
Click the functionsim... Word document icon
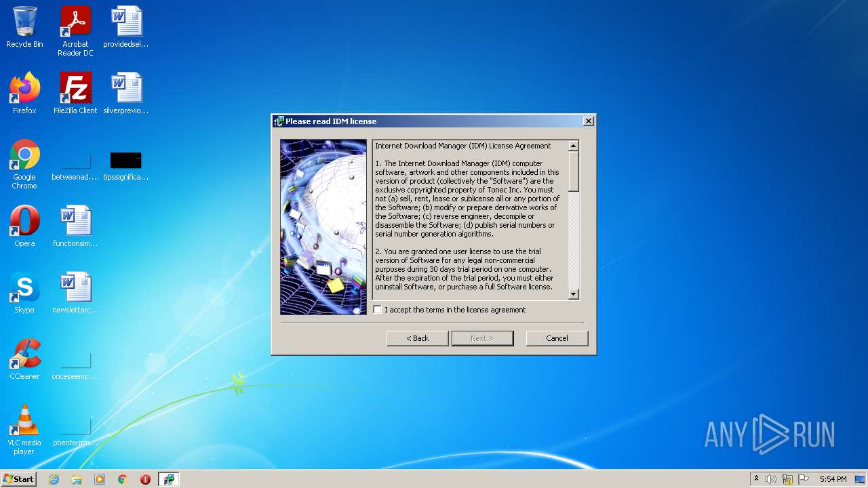[x=75, y=226]
